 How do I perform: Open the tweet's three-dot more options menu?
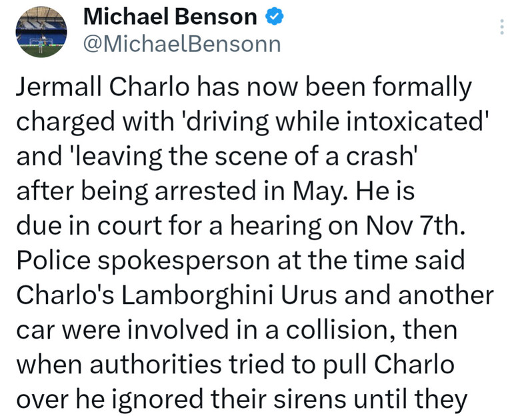coord(501,27)
